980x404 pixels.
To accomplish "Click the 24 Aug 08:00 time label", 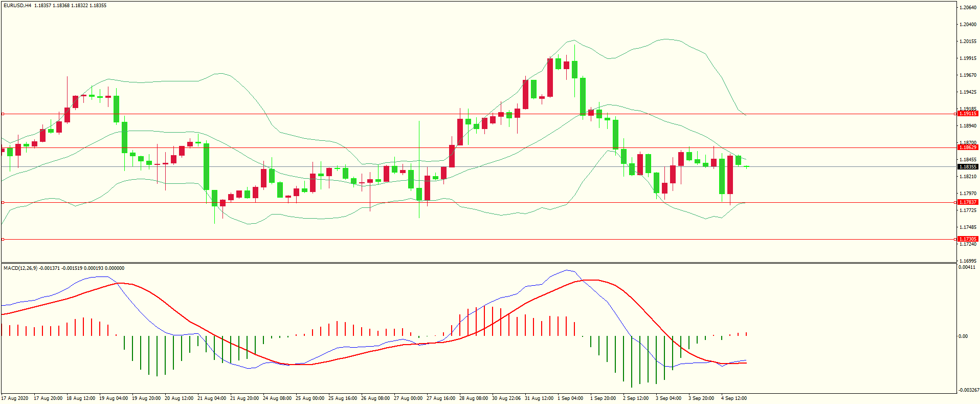I will (x=277, y=398).
